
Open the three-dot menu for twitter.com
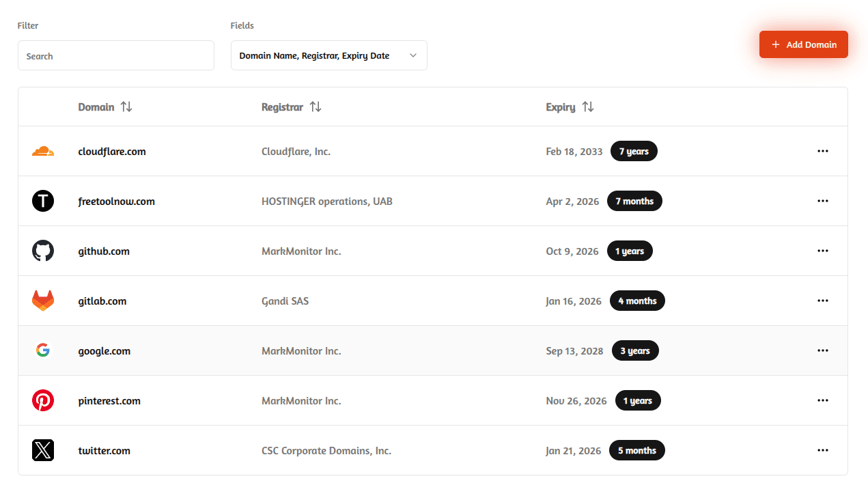pos(823,450)
